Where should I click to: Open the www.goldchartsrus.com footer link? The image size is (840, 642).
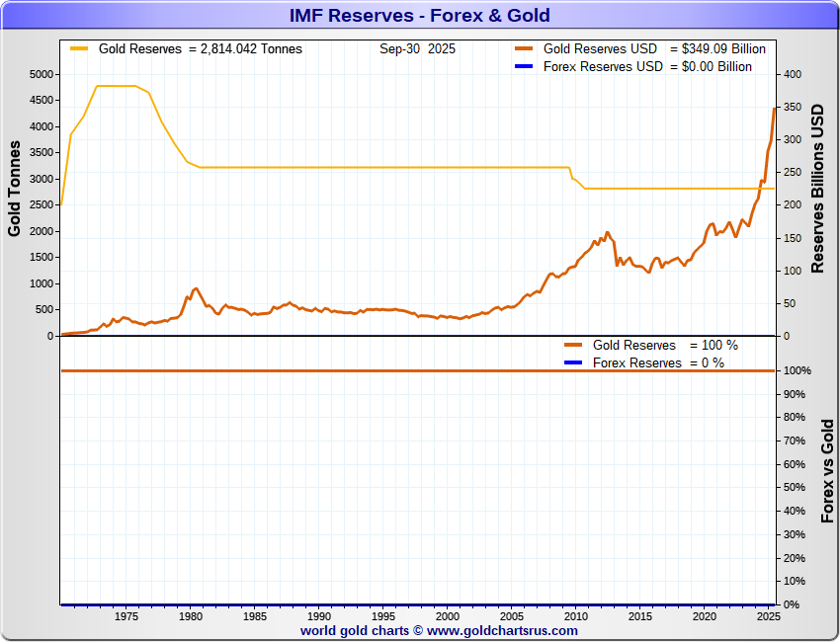502,631
